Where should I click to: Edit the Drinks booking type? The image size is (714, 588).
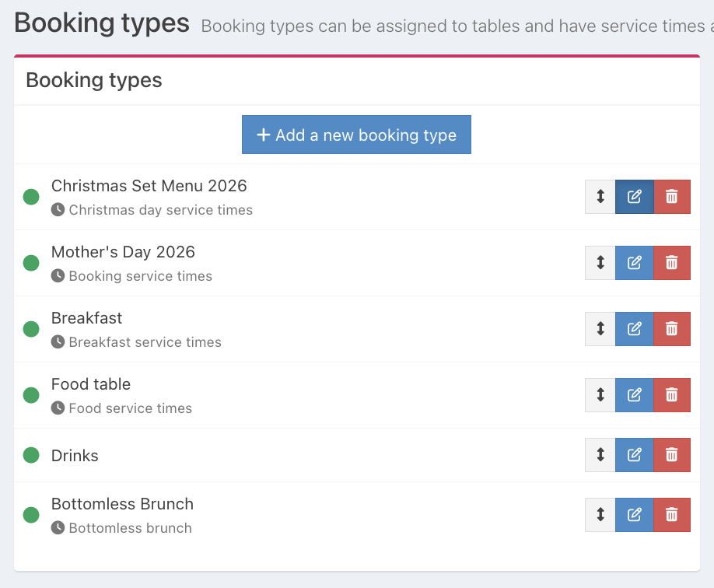click(635, 455)
